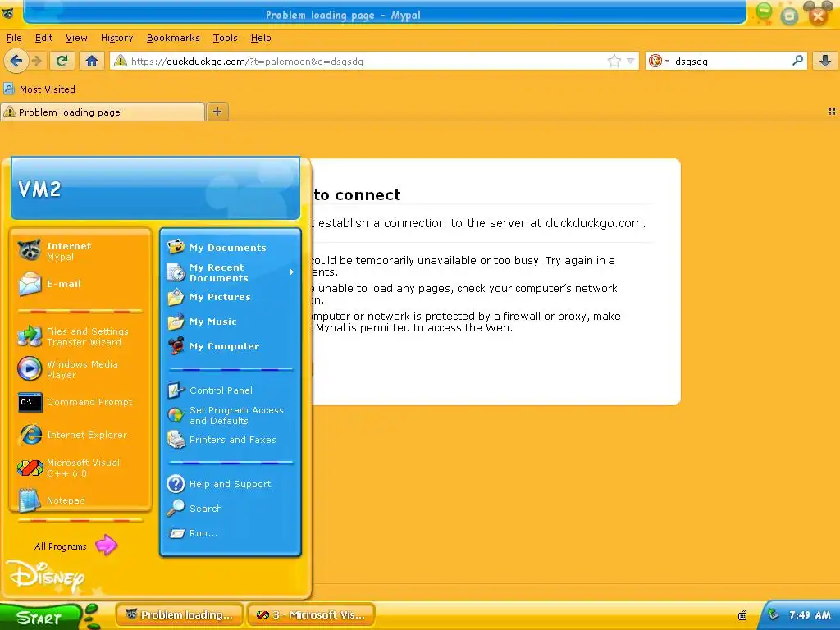Open the Bookmarks menu
The height and width of the screenshot is (630, 840).
click(173, 38)
